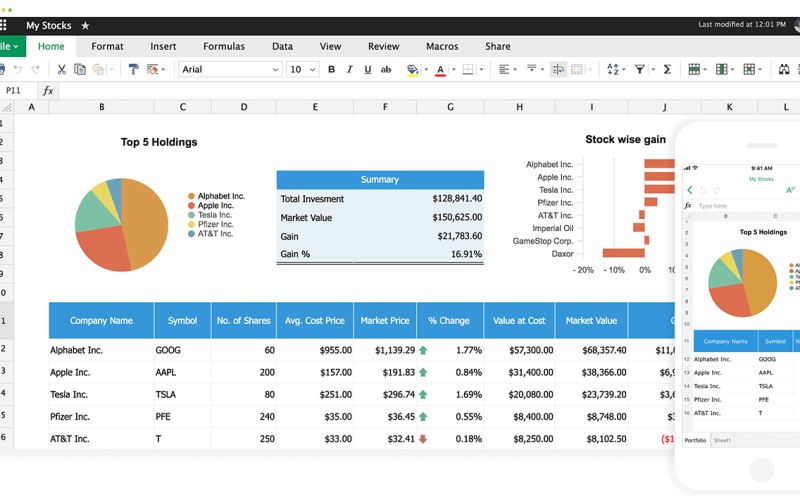The height and width of the screenshot is (500, 800).
Task: Apply the red font color
Action: [440, 70]
